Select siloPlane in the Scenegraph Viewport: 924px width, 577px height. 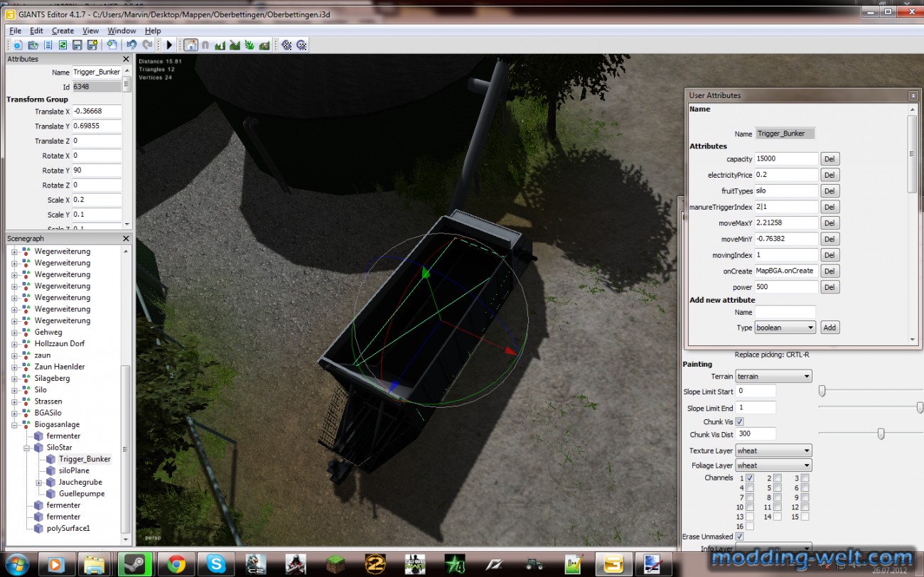pos(74,470)
